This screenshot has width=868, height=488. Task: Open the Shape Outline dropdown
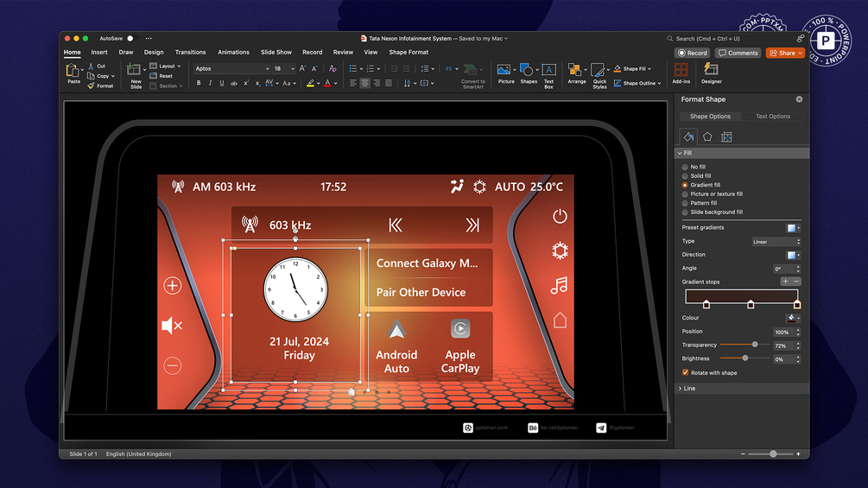pos(637,83)
